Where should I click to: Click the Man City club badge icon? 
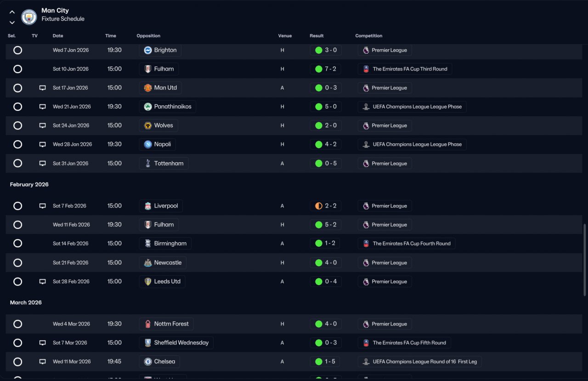pos(29,17)
